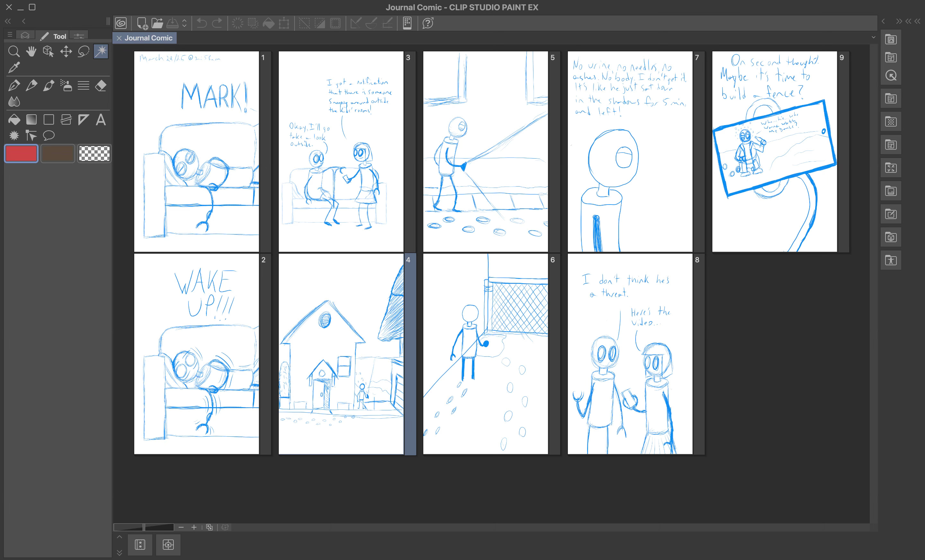Image resolution: width=925 pixels, height=560 pixels.
Task: Switch to the brown sub color
Action: click(x=57, y=153)
